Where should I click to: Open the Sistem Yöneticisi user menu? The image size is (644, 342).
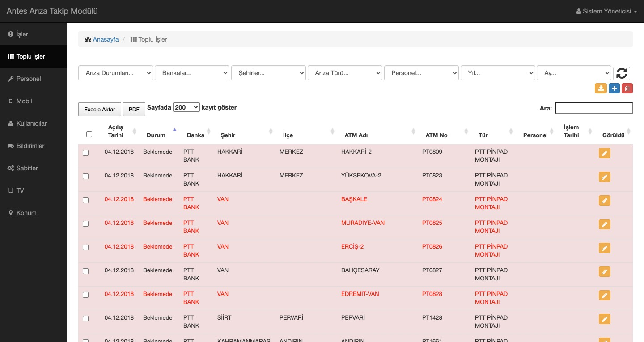[606, 11]
